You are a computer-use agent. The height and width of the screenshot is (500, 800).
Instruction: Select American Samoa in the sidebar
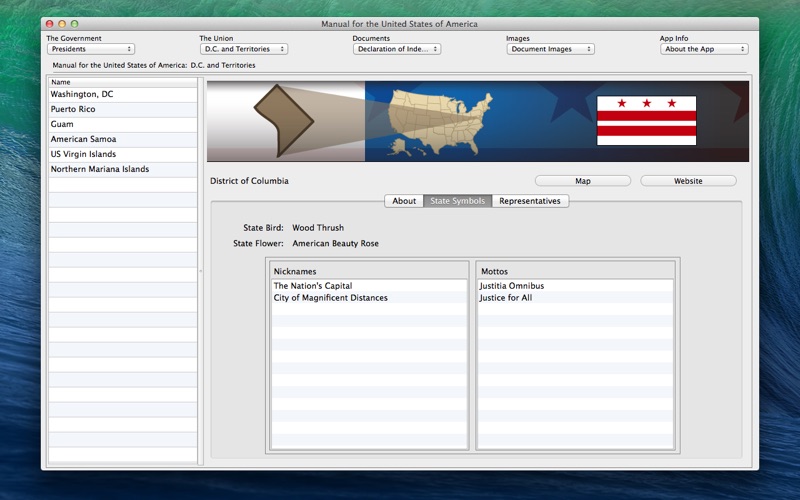(83, 139)
